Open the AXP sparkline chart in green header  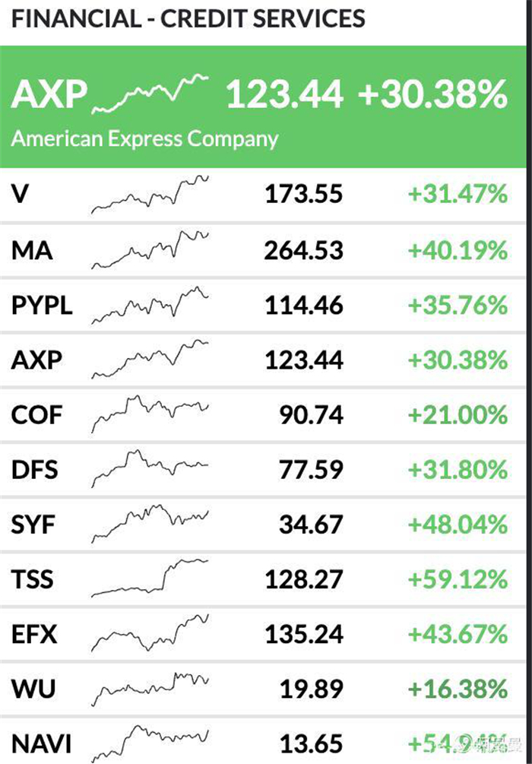pos(150,94)
